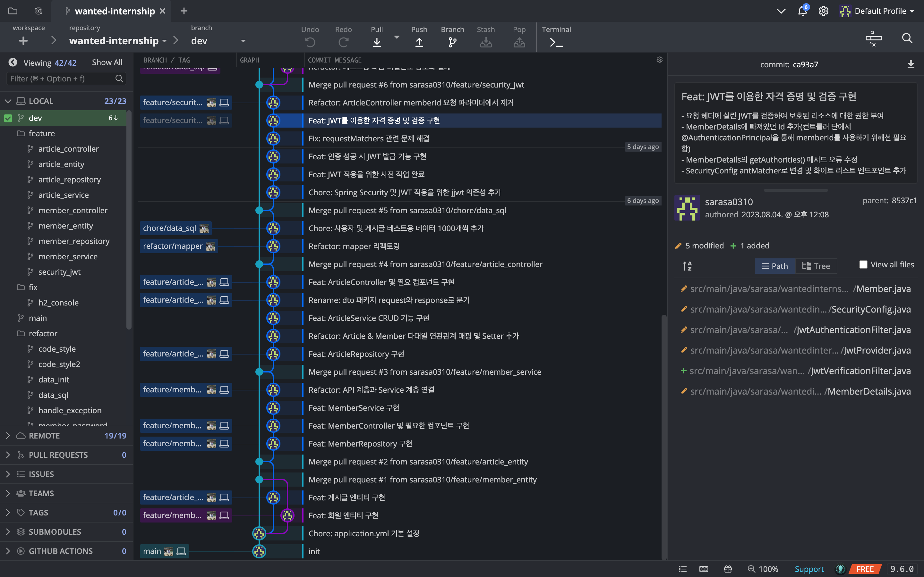Open the notifications bell icon
This screenshot has height=577, width=924.
[802, 11]
